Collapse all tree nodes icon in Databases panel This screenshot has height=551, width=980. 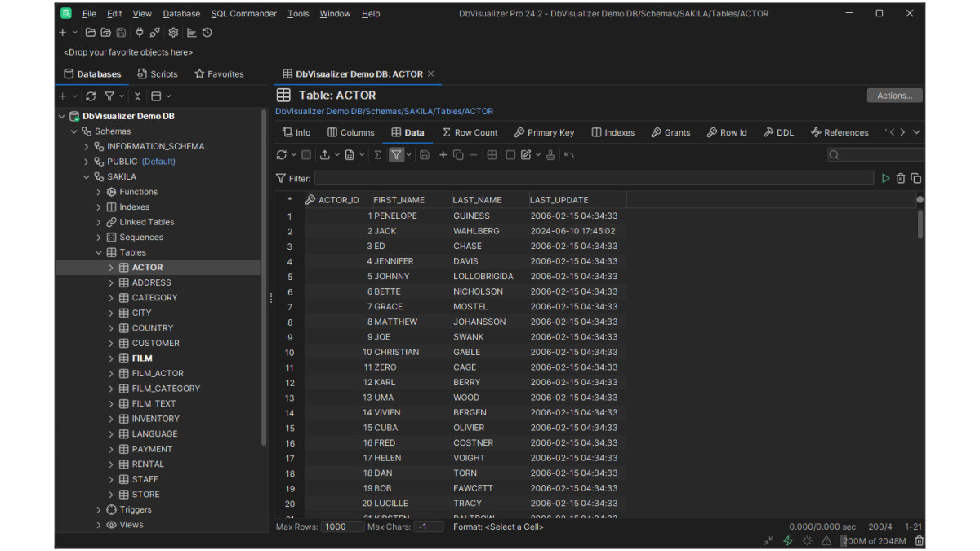[137, 96]
